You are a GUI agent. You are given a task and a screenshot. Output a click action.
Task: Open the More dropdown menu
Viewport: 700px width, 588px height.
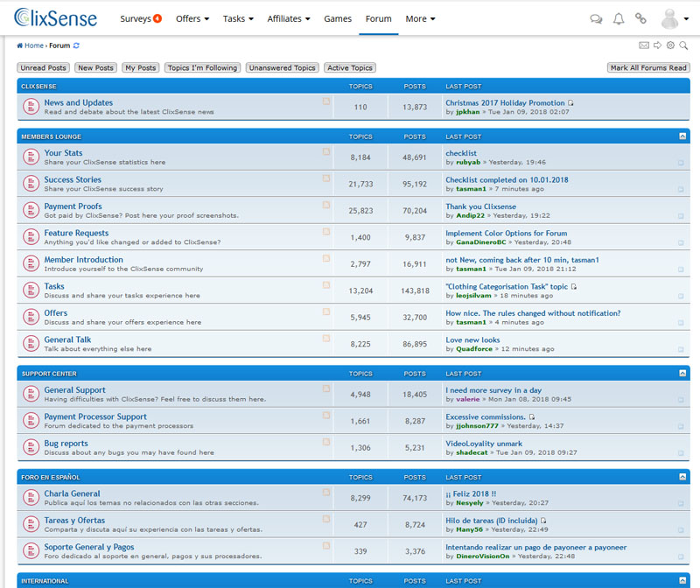[420, 18]
